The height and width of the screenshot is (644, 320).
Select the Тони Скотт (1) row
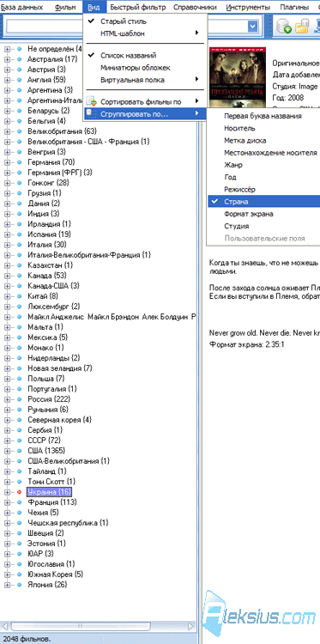(51, 482)
